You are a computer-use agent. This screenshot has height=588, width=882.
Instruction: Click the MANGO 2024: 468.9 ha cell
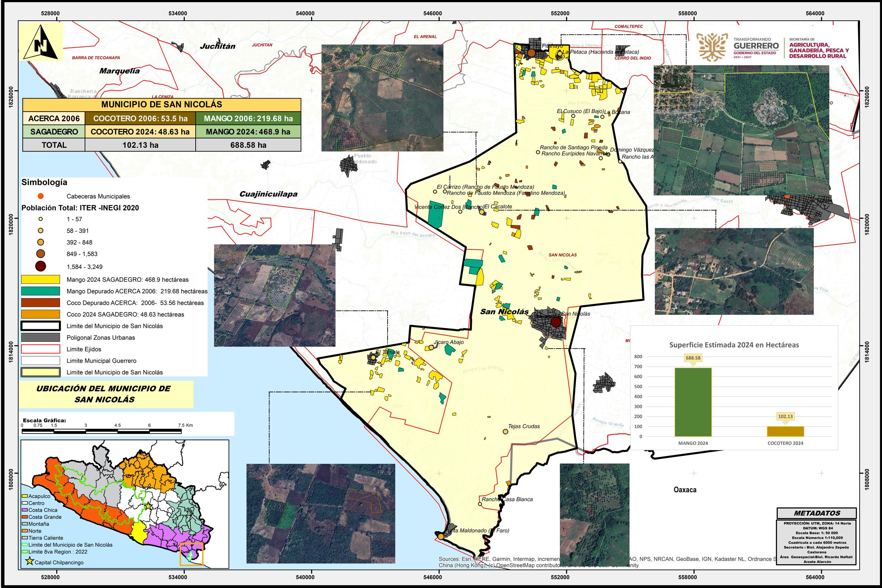[x=248, y=132]
